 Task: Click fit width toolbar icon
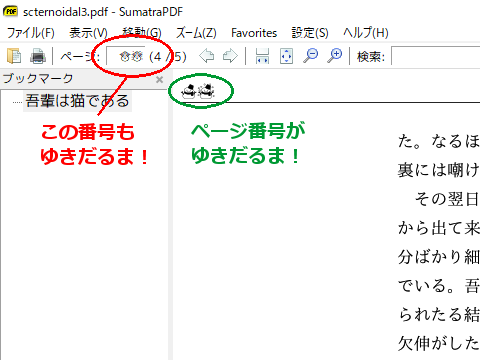262,56
